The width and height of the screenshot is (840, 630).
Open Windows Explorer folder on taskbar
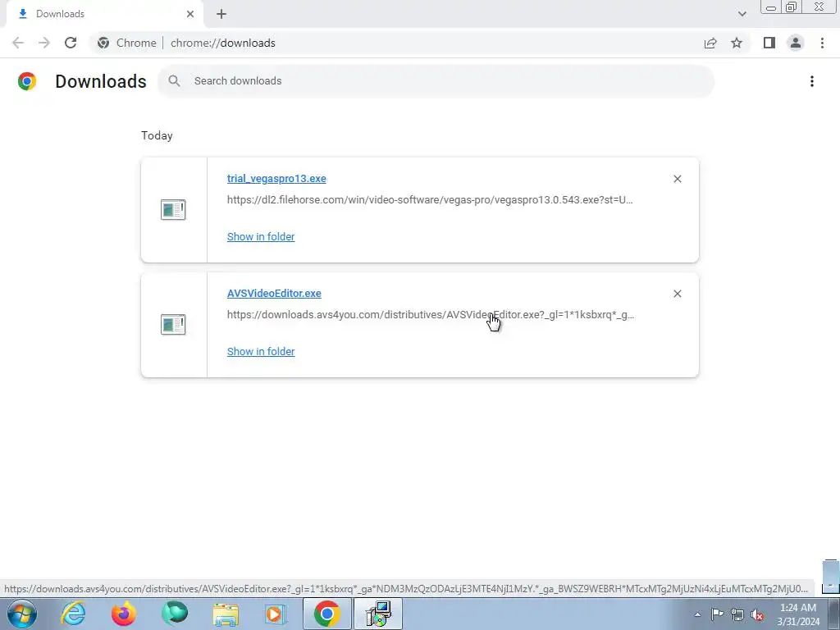(226, 614)
